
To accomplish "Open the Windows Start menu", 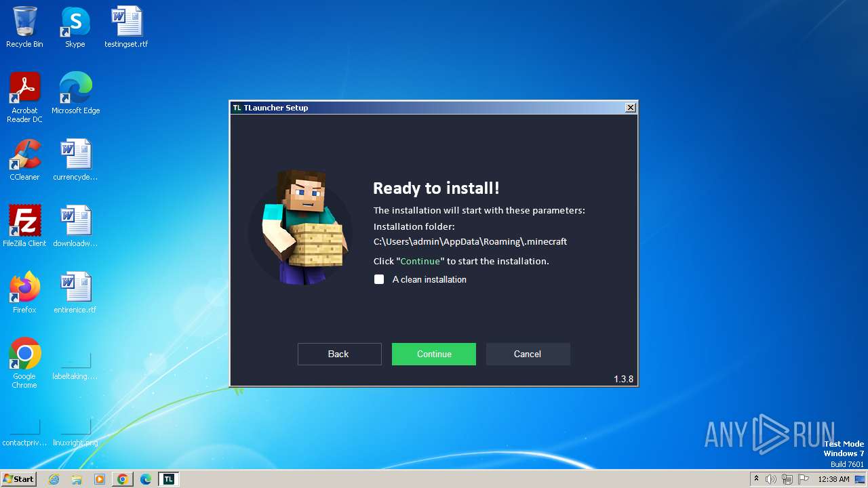I will pyautogui.click(x=19, y=479).
